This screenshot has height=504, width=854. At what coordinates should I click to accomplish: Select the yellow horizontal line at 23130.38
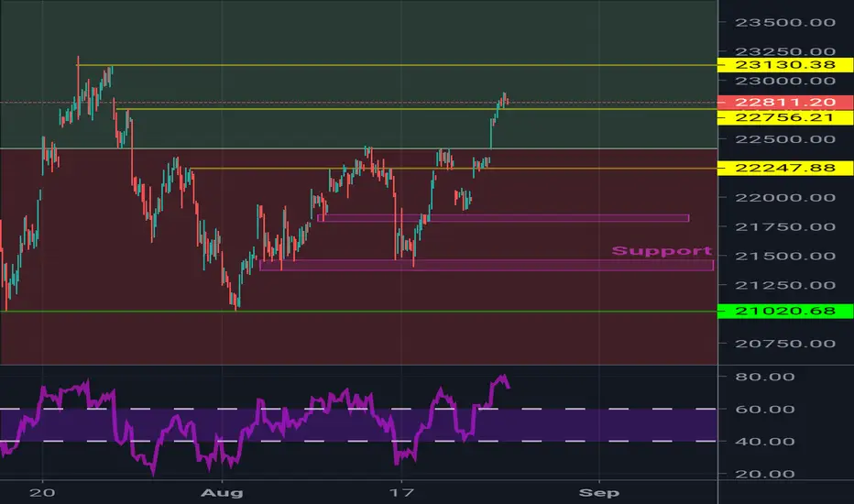(x=398, y=65)
